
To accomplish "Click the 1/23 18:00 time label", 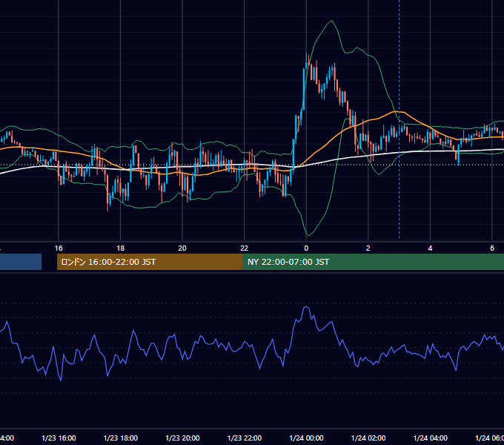I will tap(121, 438).
